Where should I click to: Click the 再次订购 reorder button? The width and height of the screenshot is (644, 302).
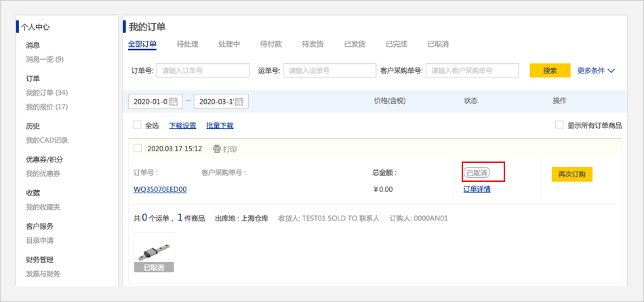pos(571,174)
